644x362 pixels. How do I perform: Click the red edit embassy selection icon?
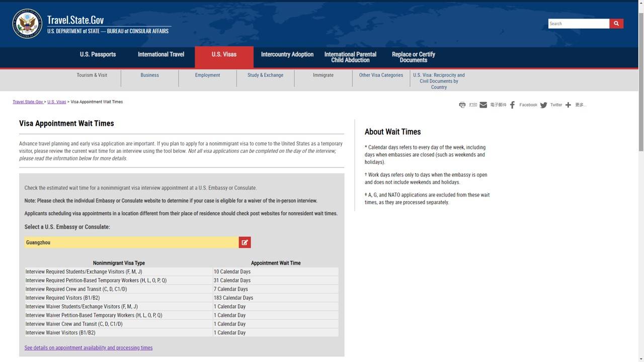pyautogui.click(x=245, y=242)
